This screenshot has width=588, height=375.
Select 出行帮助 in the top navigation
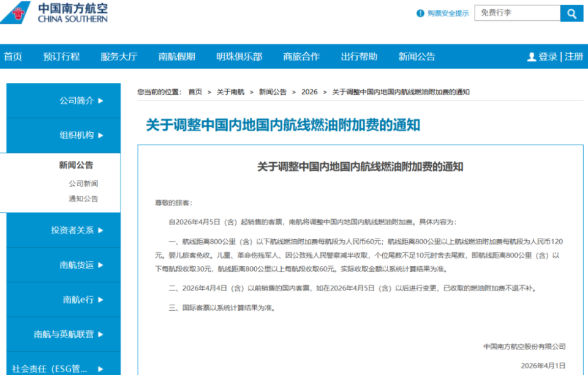click(359, 56)
